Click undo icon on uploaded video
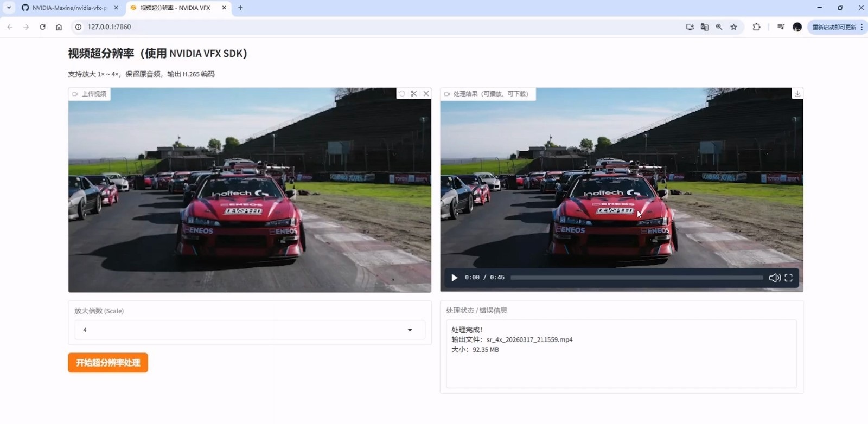The width and height of the screenshot is (868, 424). (x=401, y=94)
